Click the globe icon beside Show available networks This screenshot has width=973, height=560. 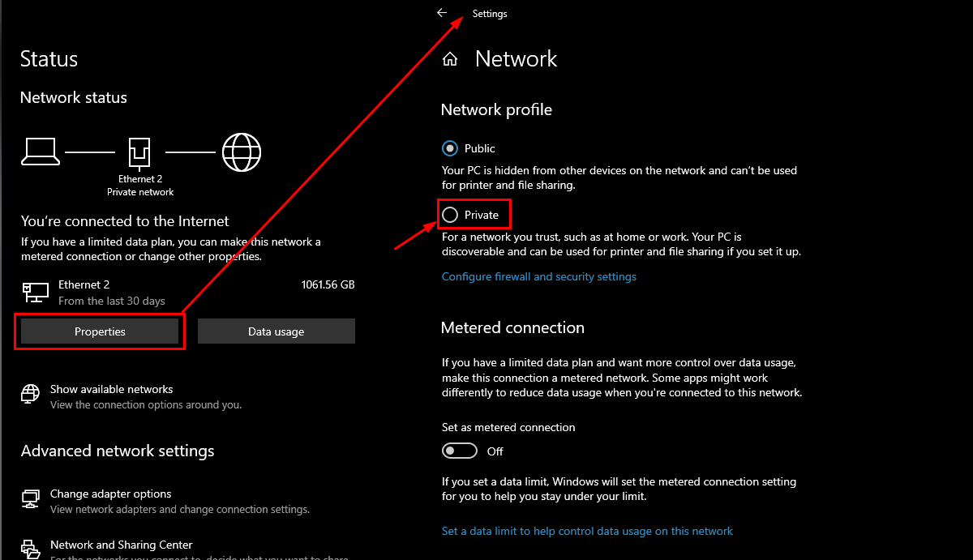point(31,395)
